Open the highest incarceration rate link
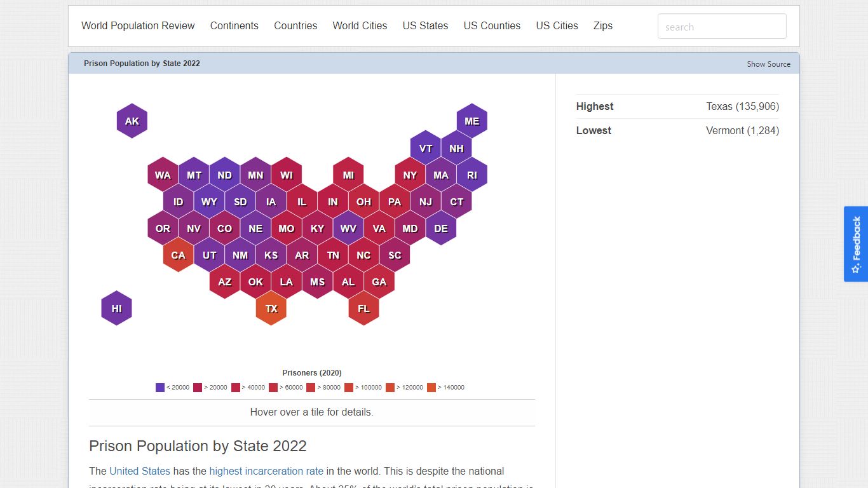868x488 pixels. point(266,471)
